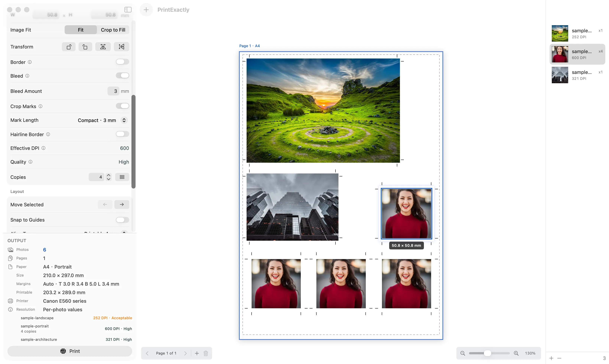Zoom in with magnifier plus icon
This screenshot has width=609, height=364.
[516, 353]
